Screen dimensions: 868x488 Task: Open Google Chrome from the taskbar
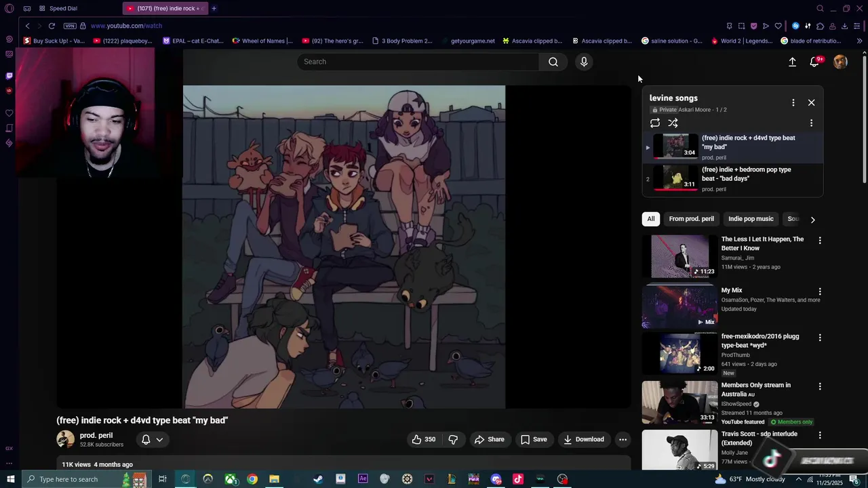click(x=252, y=479)
